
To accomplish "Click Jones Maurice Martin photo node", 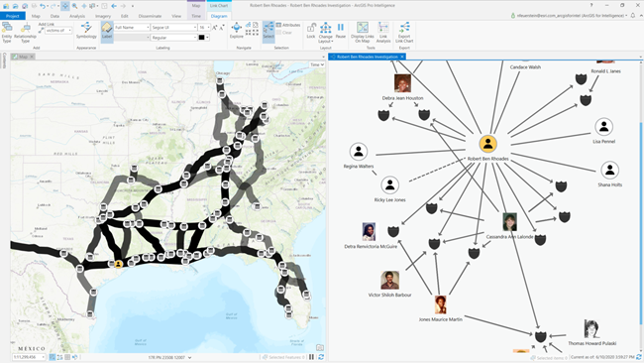I will point(440,304).
